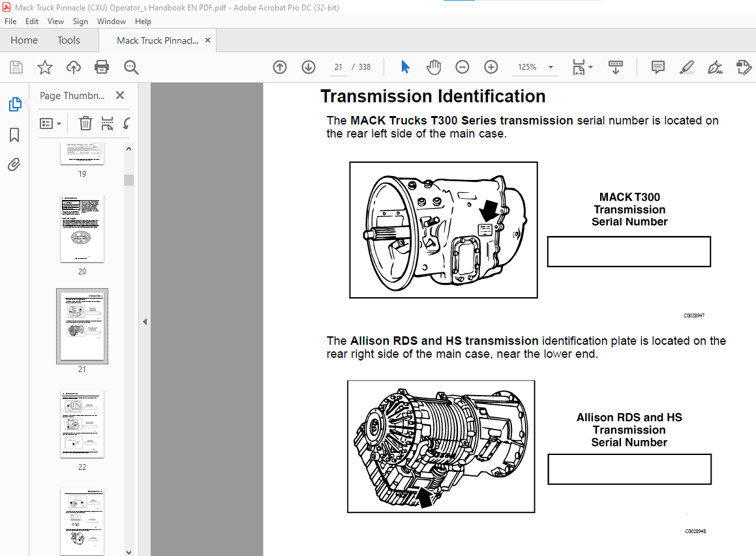Click the MACK T300 transmission diagram
Image resolution: width=756 pixels, height=556 pixels.
pyautogui.click(x=443, y=230)
